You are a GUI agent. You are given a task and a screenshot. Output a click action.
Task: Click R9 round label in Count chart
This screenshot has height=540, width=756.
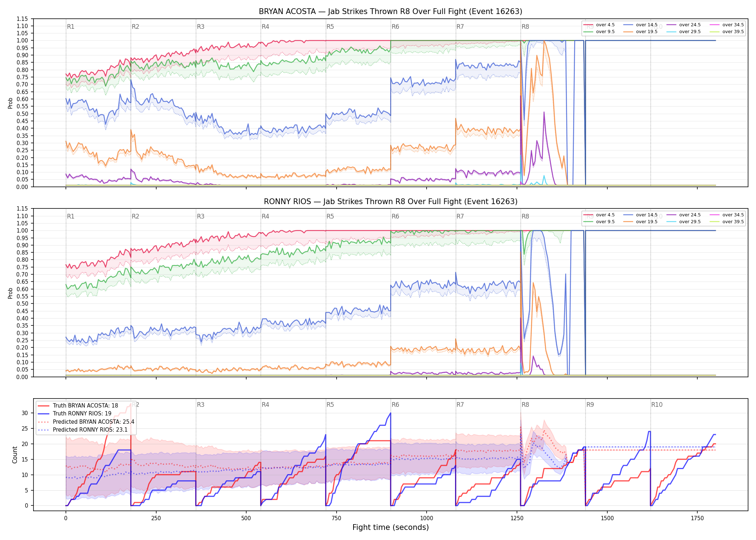(x=590, y=405)
